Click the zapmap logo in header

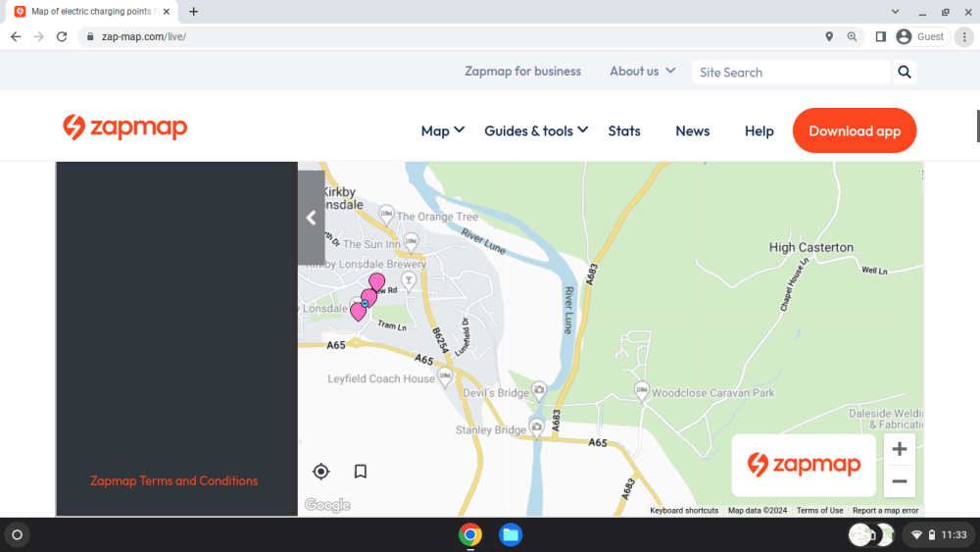coord(125,127)
